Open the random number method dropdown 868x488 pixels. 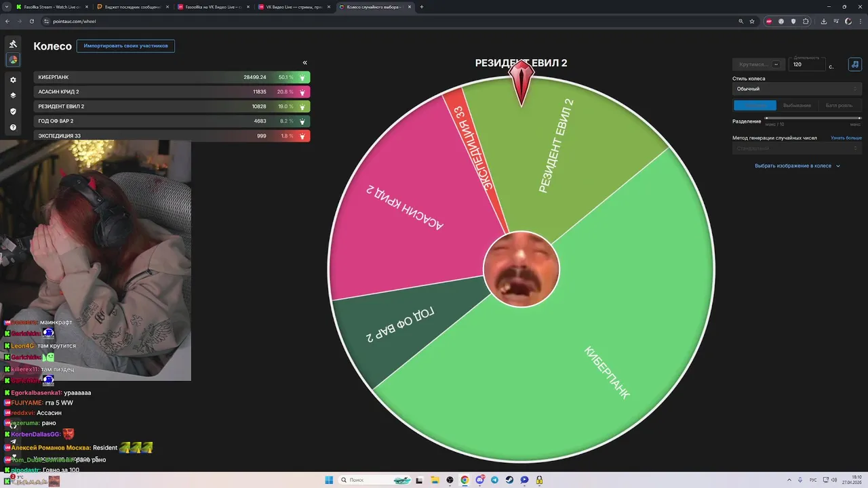pyautogui.click(x=797, y=148)
